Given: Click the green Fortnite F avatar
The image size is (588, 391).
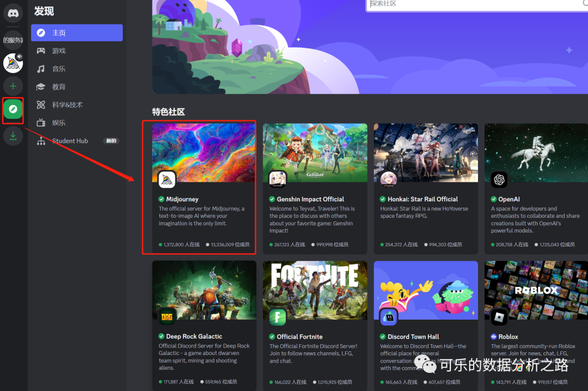Looking at the screenshot, I should (278, 317).
